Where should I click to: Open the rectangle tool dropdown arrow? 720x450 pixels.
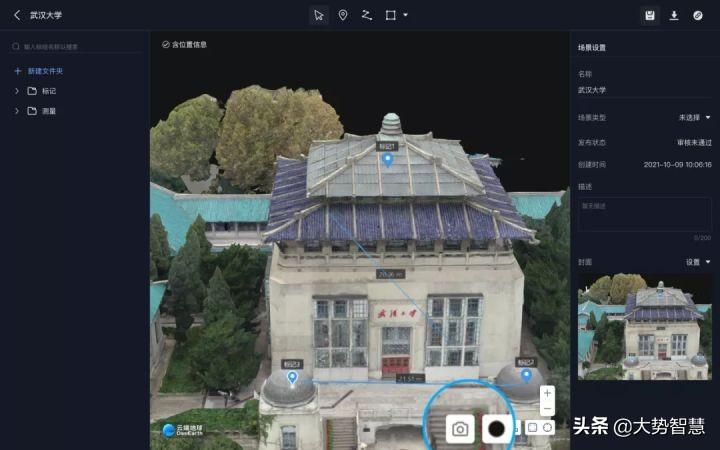coord(405,15)
